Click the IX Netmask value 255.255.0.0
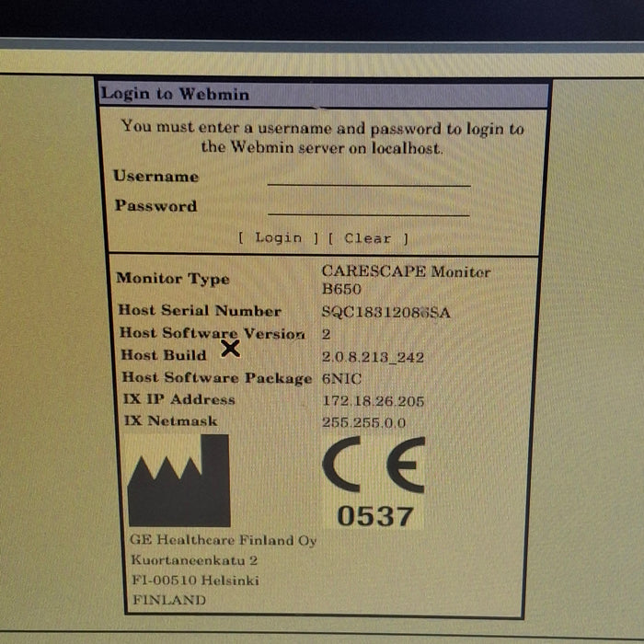The width and height of the screenshot is (644, 644). (x=364, y=422)
